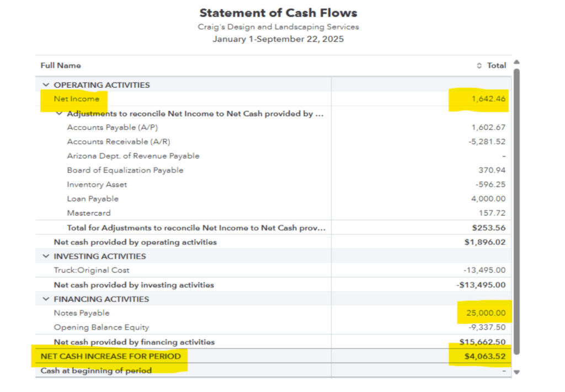
Task: Click the sort icon beside Total
Action: point(479,66)
